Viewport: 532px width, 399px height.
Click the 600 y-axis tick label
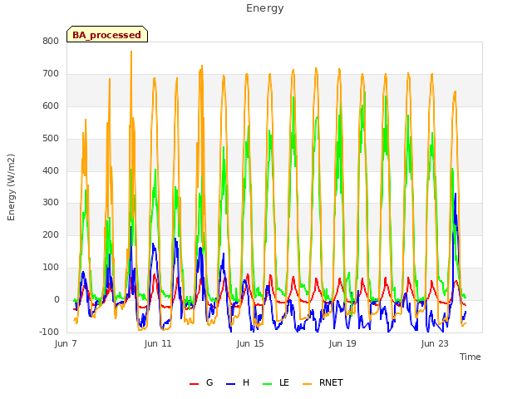pyautogui.click(x=51, y=106)
